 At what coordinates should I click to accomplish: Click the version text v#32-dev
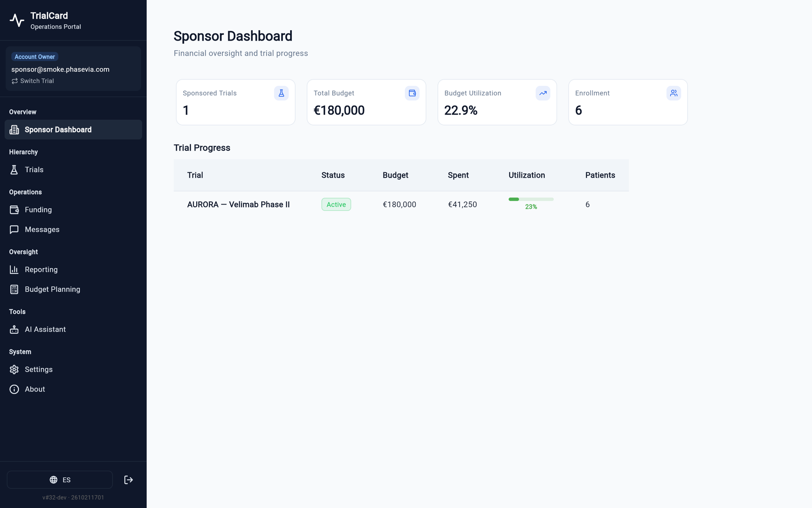(55, 497)
